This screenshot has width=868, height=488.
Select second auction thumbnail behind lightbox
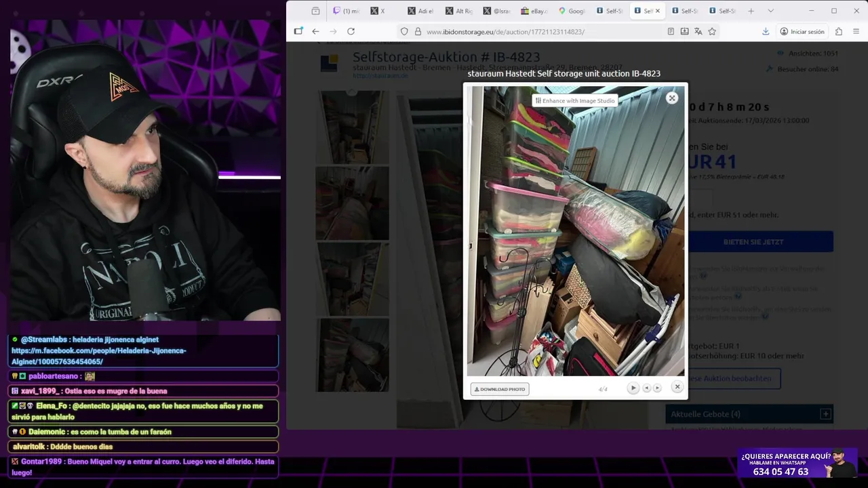tap(352, 203)
